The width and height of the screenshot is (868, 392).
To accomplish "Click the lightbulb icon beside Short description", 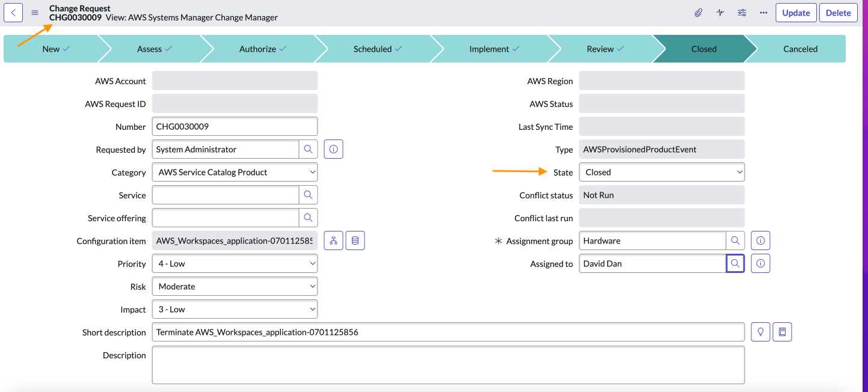I will (x=760, y=331).
